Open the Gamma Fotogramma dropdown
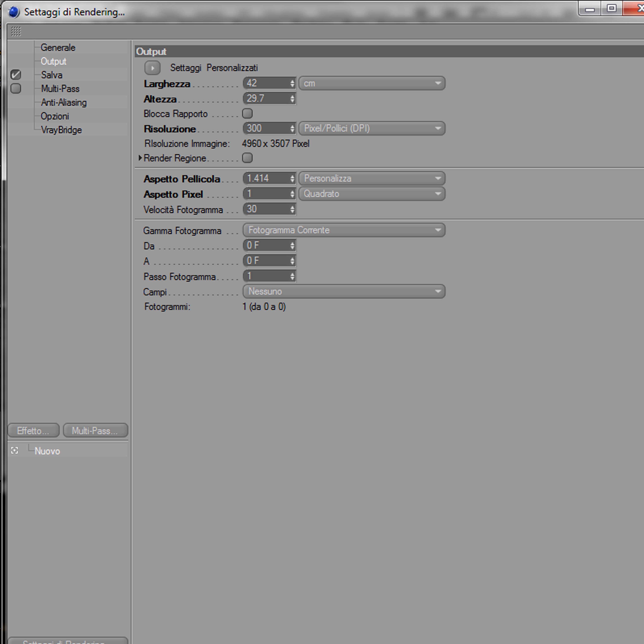The height and width of the screenshot is (644, 644). (344, 230)
